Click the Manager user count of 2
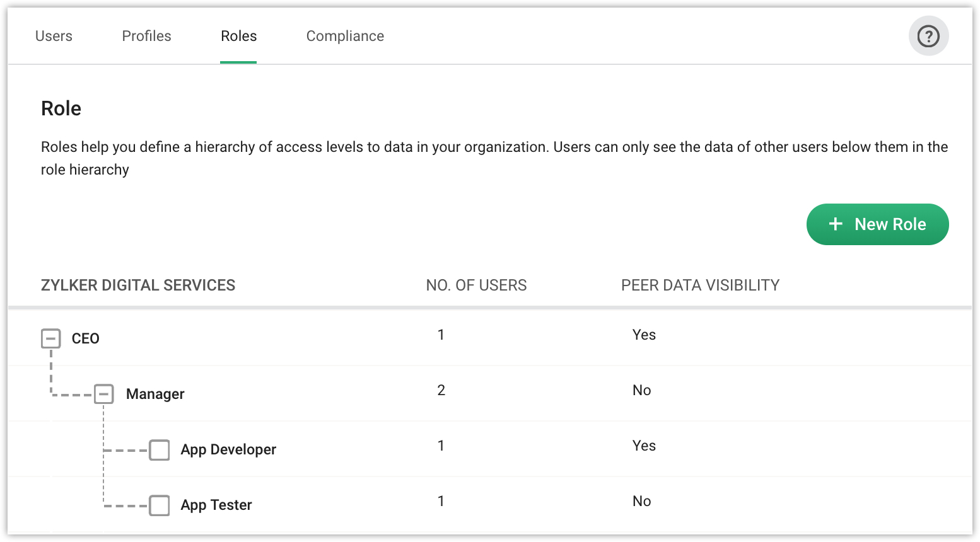The width and height of the screenshot is (980, 542). [441, 390]
